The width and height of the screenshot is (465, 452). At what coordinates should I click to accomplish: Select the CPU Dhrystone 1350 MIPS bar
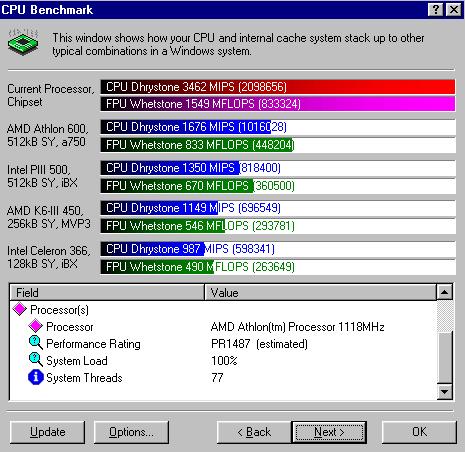pyautogui.click(x=278, y=168)
